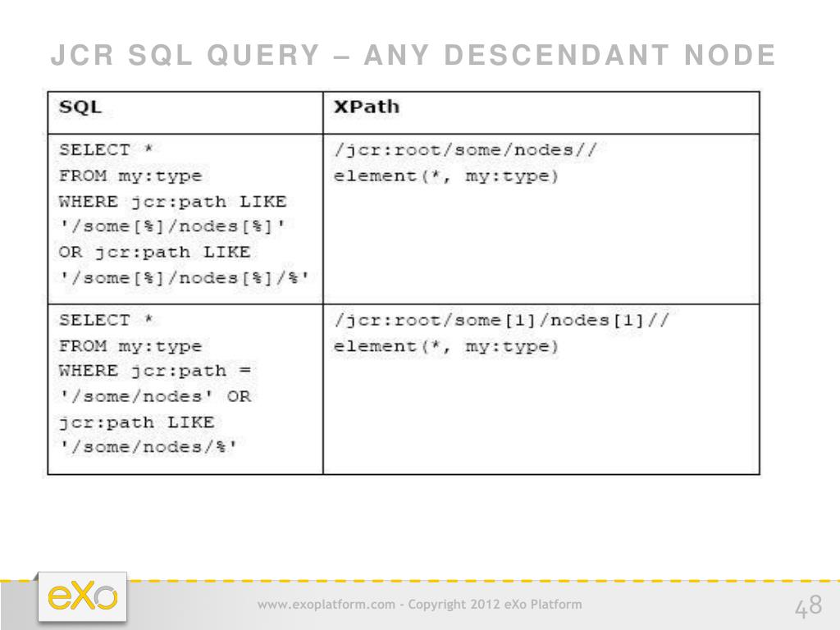Click 'OR jcr:path LIKE' in the first SQL cell
840x630 pixels.
pos(154,253)
